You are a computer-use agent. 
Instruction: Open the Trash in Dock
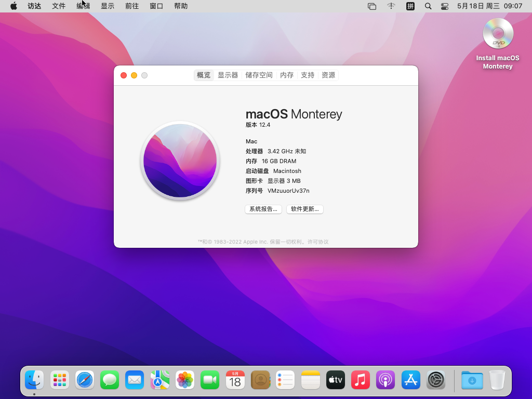point(497,380)
